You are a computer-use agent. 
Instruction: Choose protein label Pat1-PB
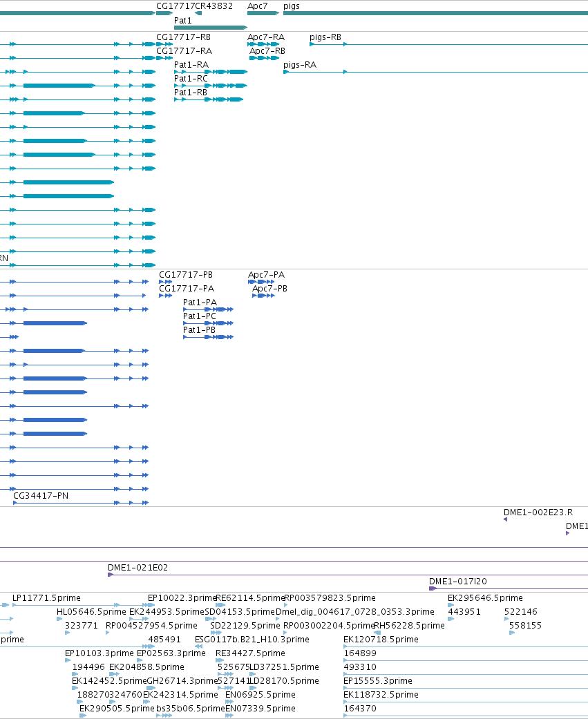coord(199,329)
